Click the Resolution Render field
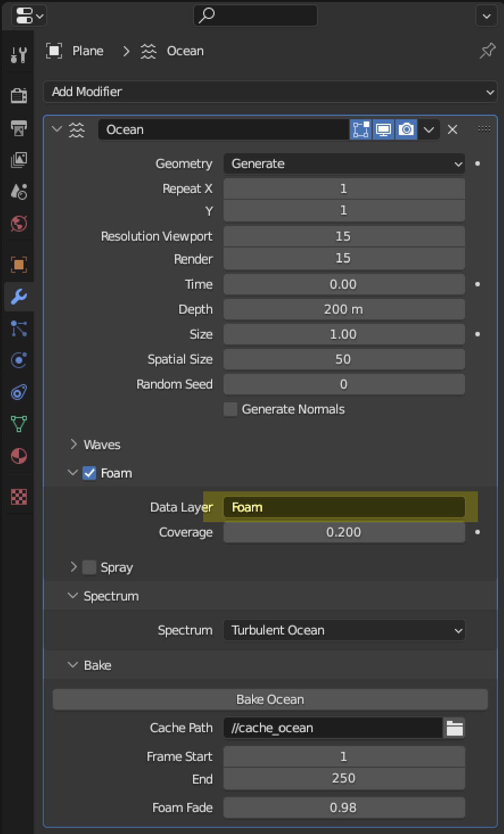 [344, 258]
